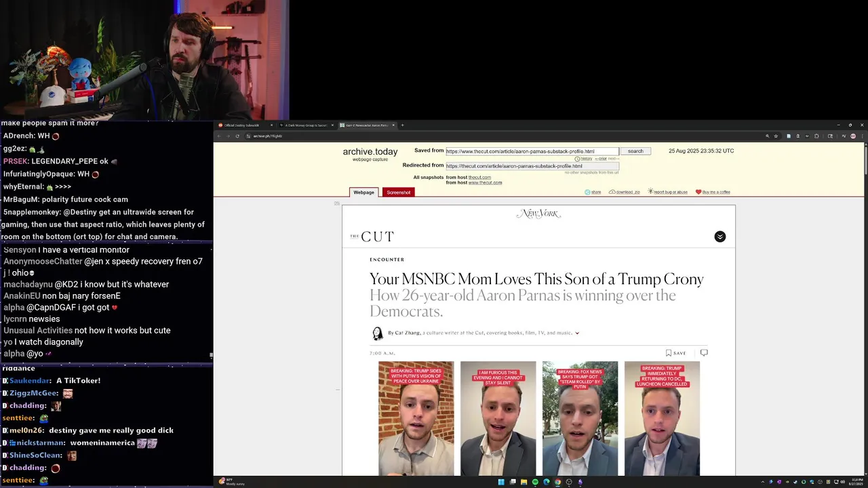The height and width of the screenshot is (488, 868).
Task: Open the article comments bubble icon
Action: coord(704,352)
